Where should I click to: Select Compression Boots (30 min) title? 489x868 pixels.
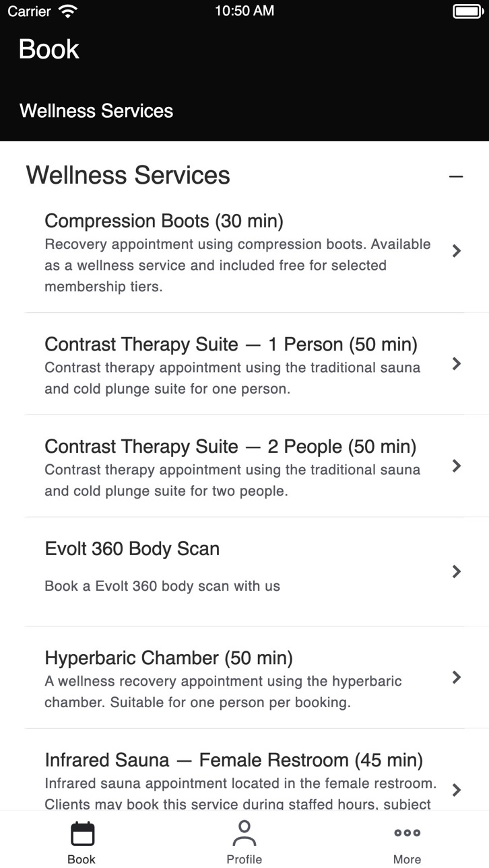click(x=164, y=221)
